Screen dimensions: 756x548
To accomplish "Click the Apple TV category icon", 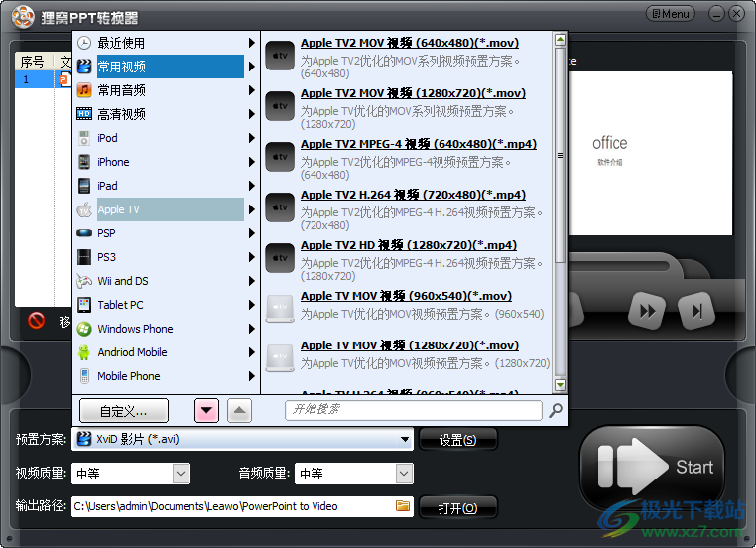I will 84,209.
